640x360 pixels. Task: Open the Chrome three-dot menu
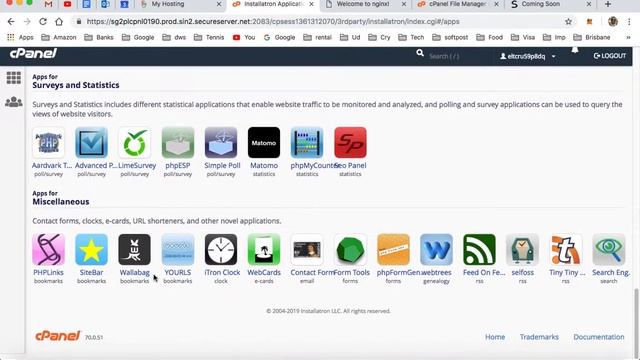(629, 22)
